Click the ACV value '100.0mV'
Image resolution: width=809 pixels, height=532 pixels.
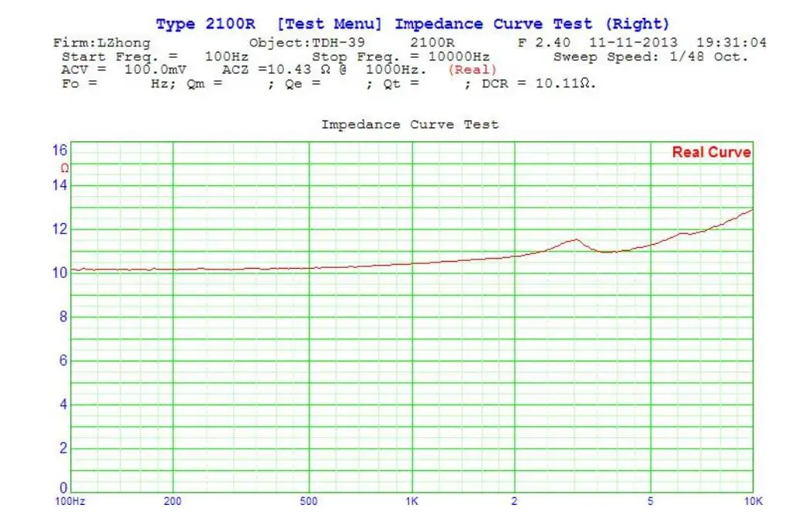155,69
